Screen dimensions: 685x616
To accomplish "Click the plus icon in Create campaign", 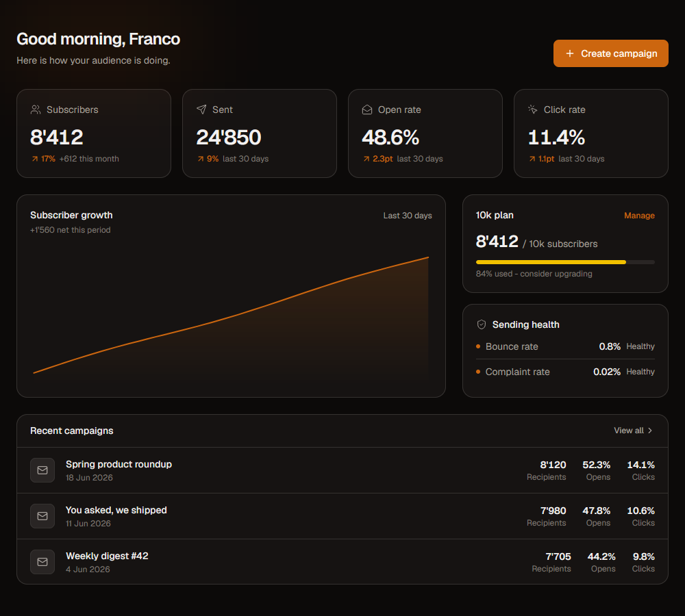I will [x=570, y=53].
